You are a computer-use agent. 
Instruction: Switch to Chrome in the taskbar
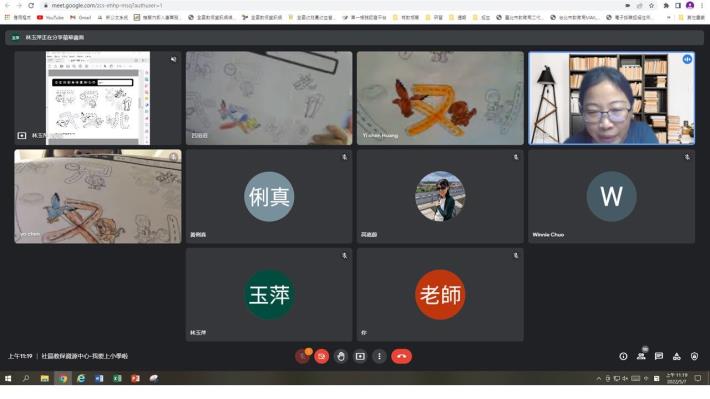click(63, 378)
